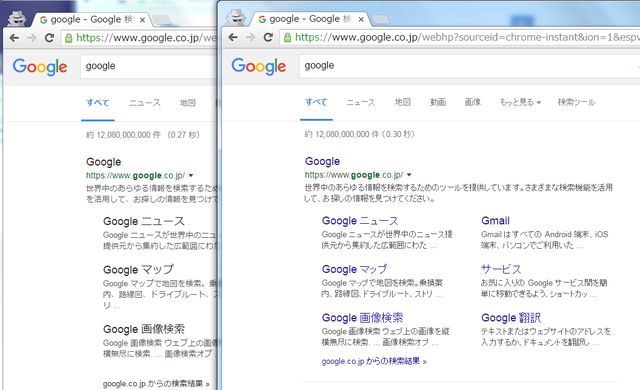Viewport: 640px width, 390px height.
Task: Click Google logo in right window
Action: pyautogui.click(x=259, y=66)
